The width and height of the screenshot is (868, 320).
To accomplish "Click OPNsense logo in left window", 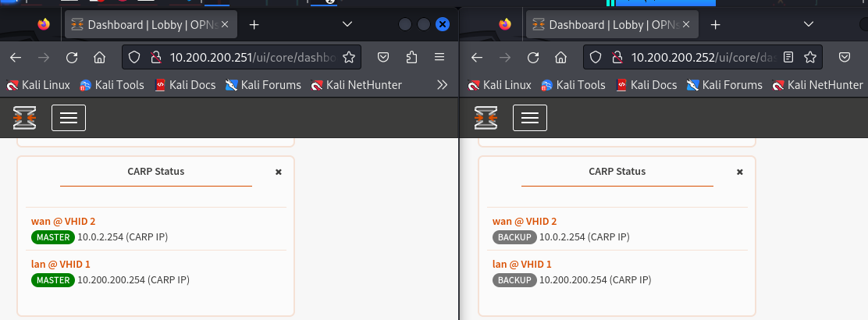I will tap(24, 118).
